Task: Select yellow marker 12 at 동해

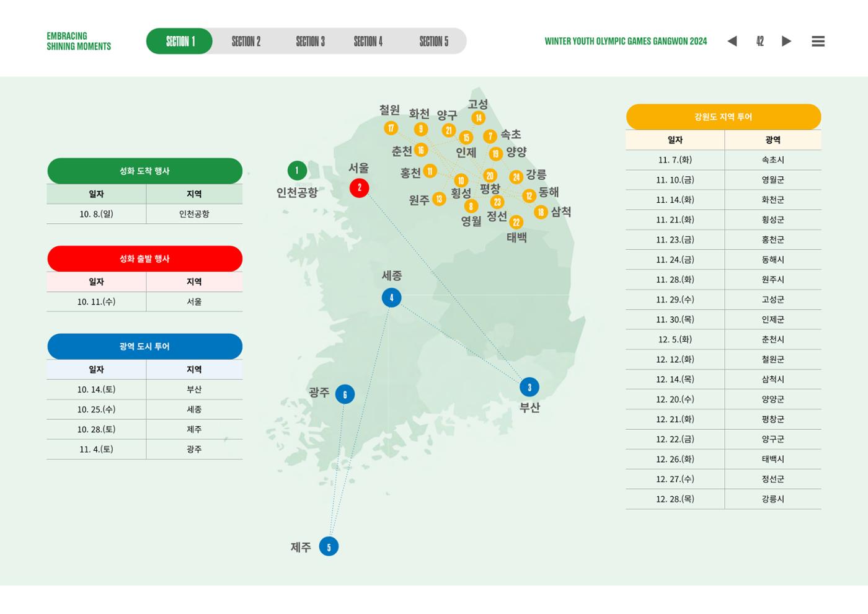Action: click(529, 195)
